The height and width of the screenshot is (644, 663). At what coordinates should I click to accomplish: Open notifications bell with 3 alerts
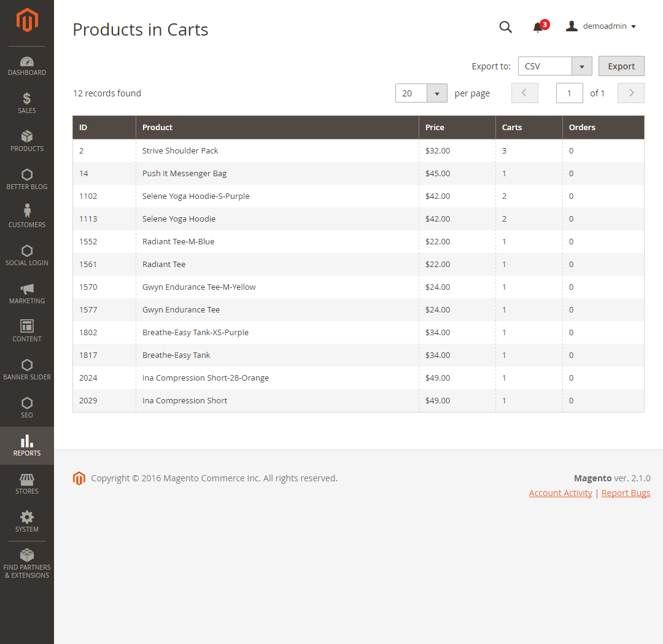pyautogui.click(x=540, y=26)
